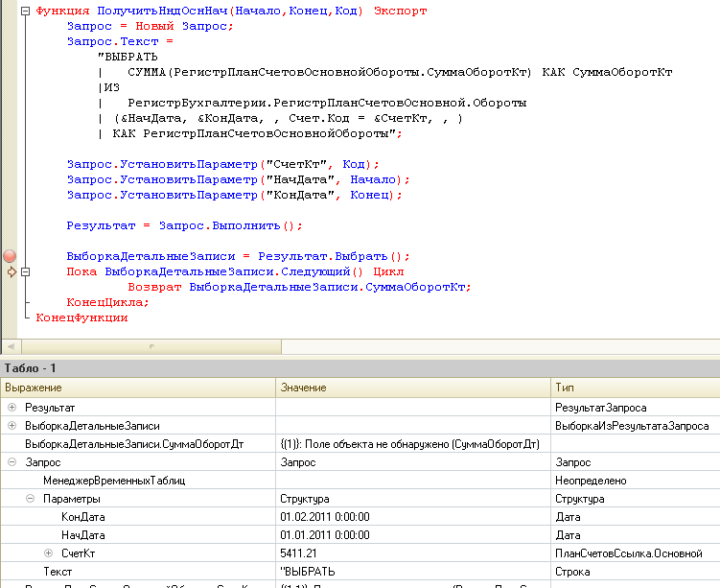Click the current execution arrow in gutter
720x588 pixels.
click(x=12, y=272)
